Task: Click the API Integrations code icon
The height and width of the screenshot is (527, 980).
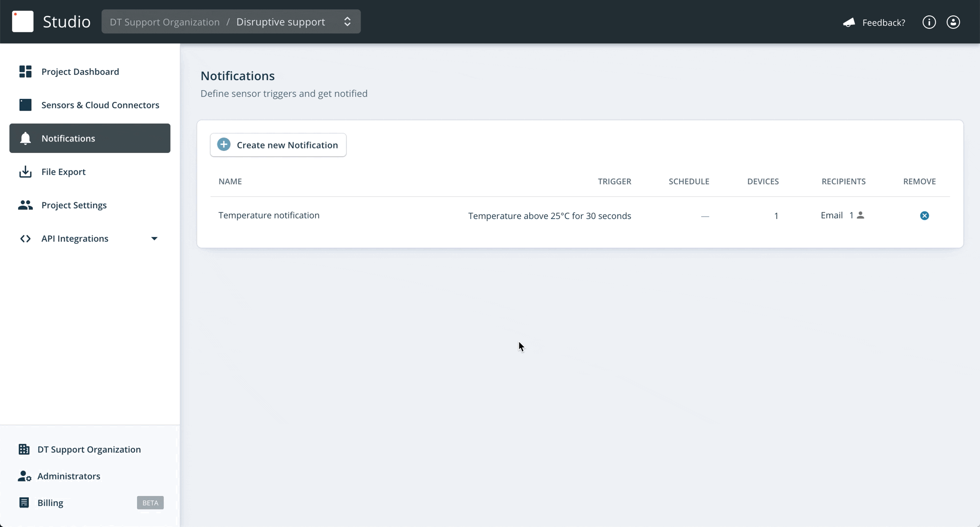Action: [x=25, y=239]
